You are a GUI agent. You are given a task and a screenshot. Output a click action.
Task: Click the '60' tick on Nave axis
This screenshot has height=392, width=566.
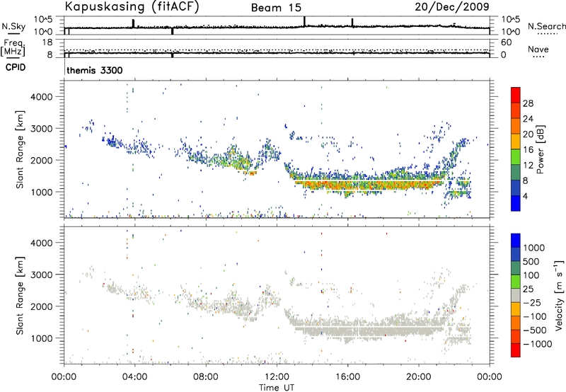coord(506,42)
